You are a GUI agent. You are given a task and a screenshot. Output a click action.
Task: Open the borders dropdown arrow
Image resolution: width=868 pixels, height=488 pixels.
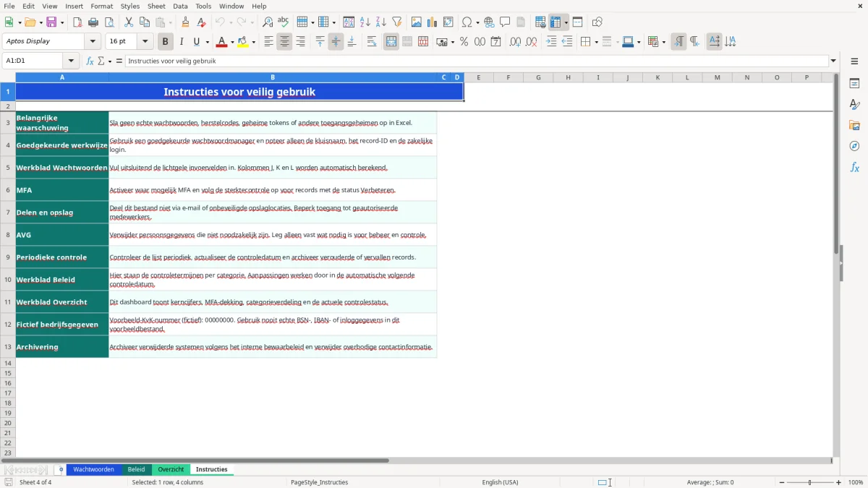(x=595, y=42)
